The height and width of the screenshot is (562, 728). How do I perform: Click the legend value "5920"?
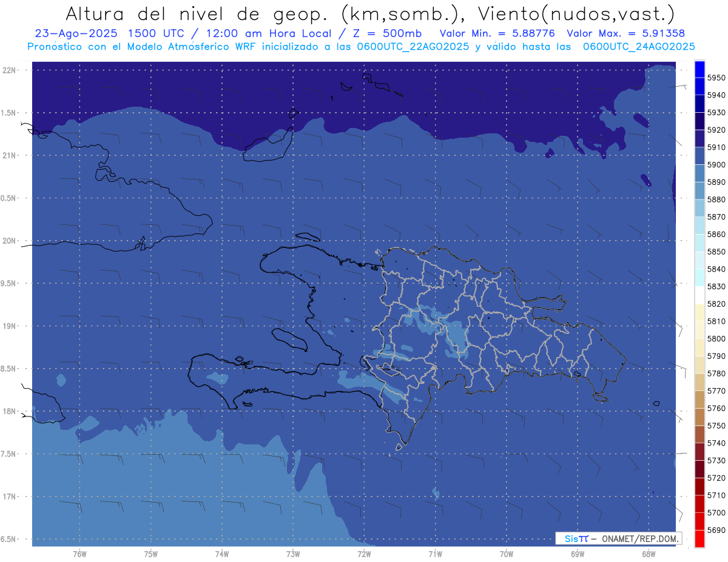pos(716,130)
